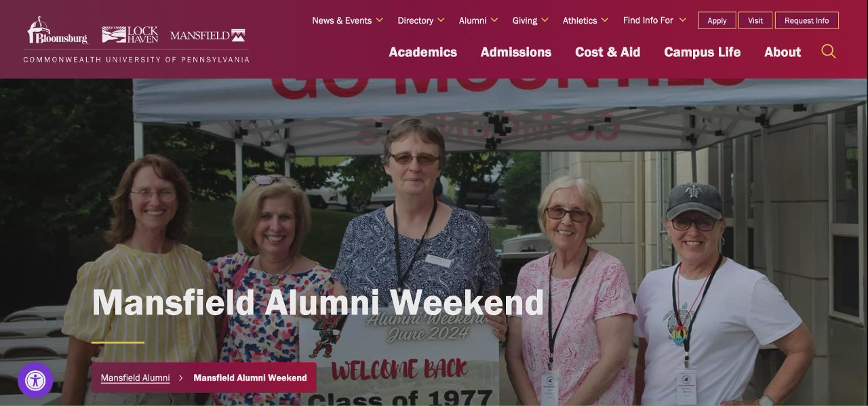Open the Admissions main menu

pyautogui.click(x=516, y=52)
